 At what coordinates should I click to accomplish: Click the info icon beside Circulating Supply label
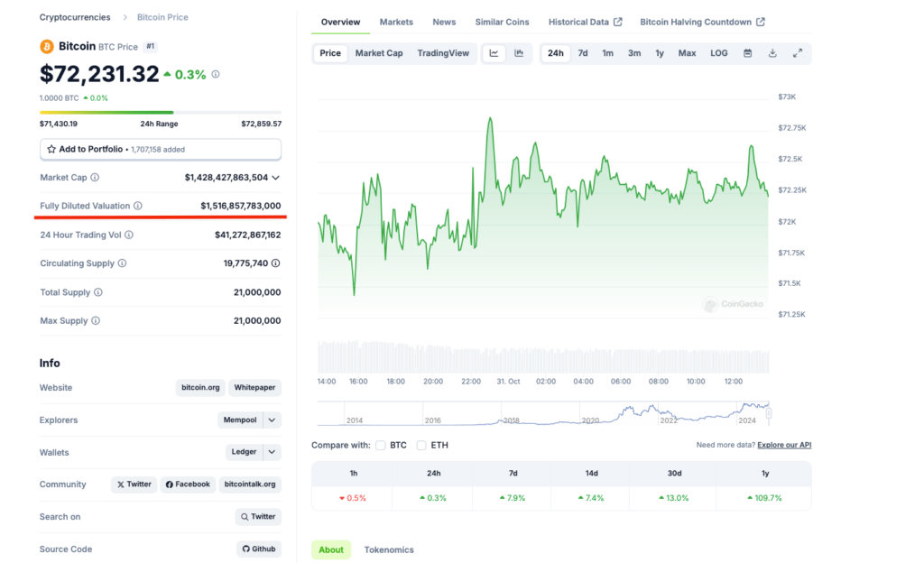122,263
